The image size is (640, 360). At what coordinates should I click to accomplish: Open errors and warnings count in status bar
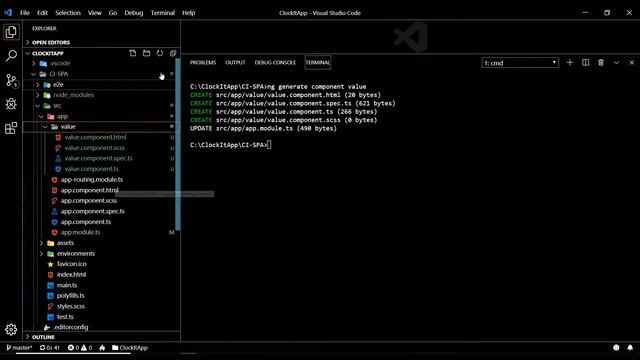pyautogui.click(x=80, y=348)
